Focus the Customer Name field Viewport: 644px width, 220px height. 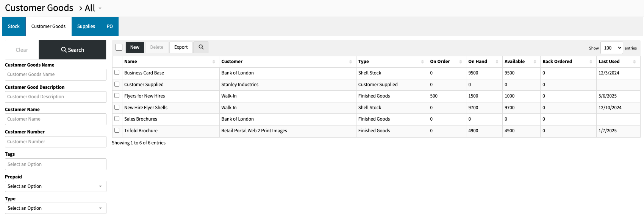(56, 119)
